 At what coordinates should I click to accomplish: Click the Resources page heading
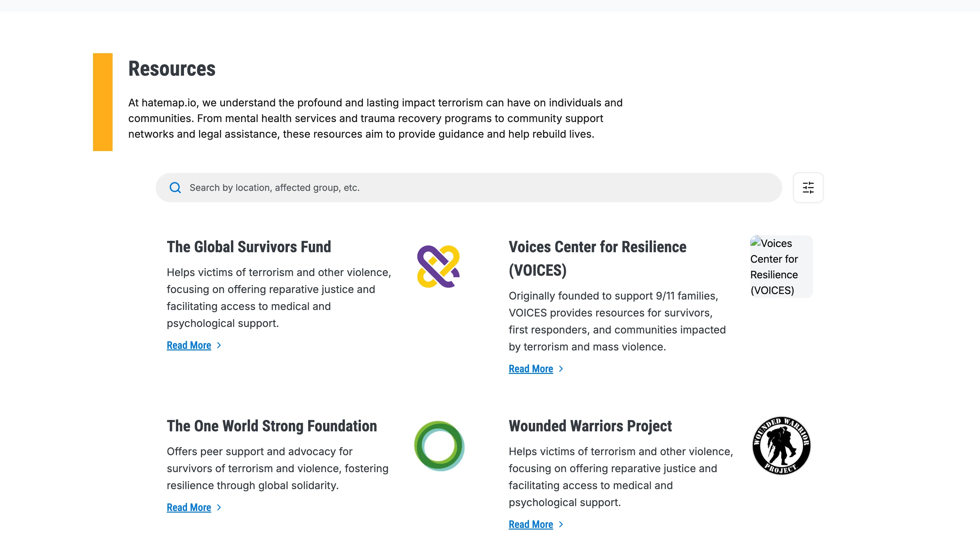(x=172, y=69)
